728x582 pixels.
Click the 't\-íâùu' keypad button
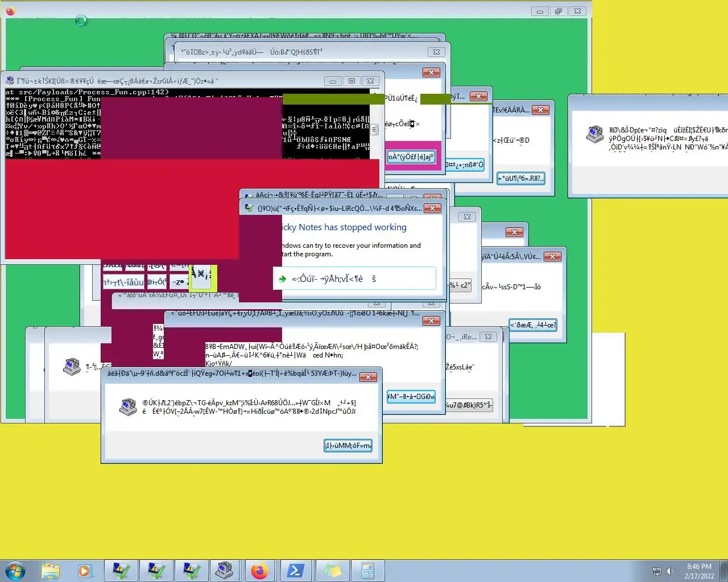(124, 282)
